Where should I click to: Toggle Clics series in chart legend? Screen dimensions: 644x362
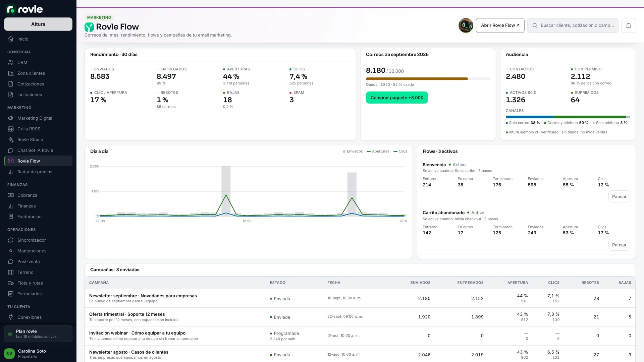(400, 152)
